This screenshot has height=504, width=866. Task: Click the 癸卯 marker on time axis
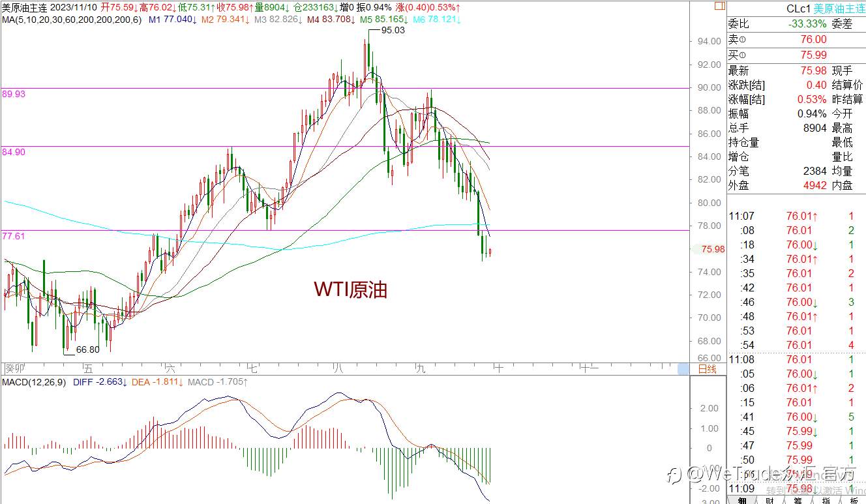[x=14, y=369]
